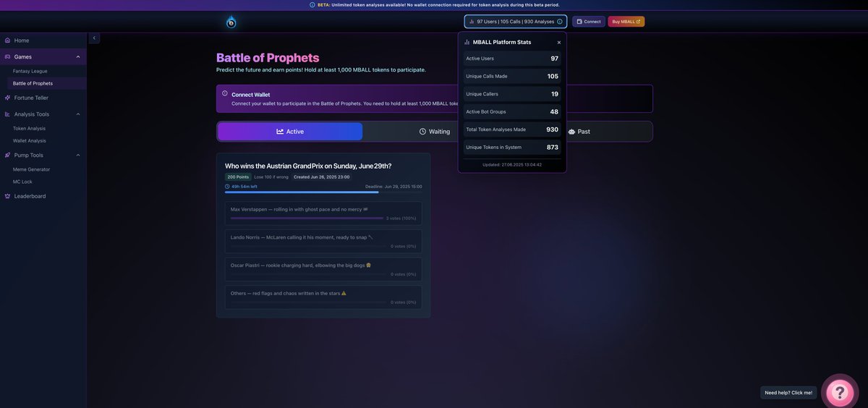
Task: Collapse the Games sidebar section
Action: pyautogui.click(x=78, y=56)
